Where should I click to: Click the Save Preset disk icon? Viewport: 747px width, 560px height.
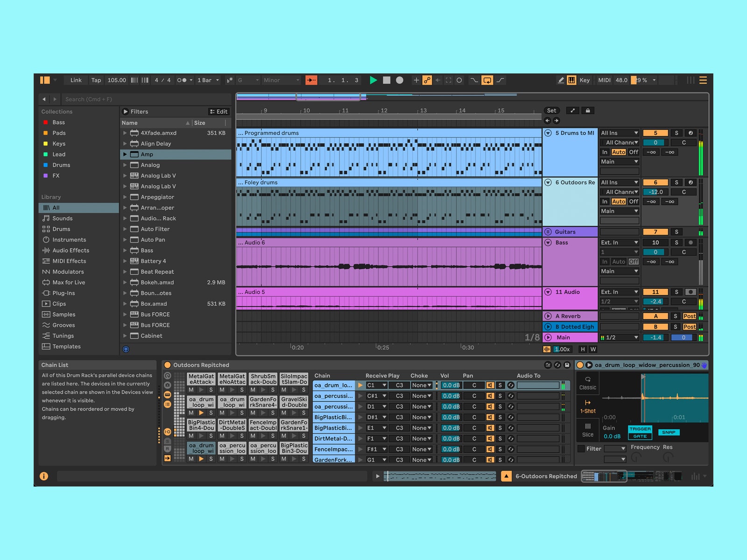coord(567,365)
